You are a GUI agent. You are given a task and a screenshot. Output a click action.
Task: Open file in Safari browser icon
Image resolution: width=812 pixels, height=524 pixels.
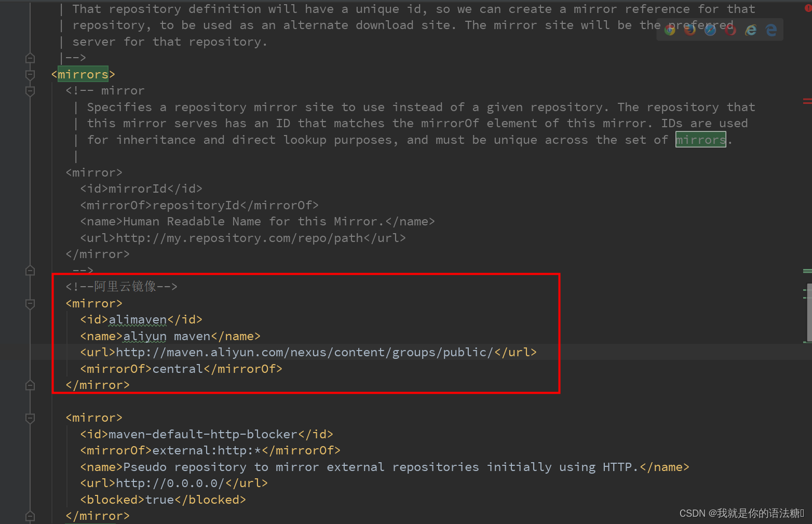point(710,30)
